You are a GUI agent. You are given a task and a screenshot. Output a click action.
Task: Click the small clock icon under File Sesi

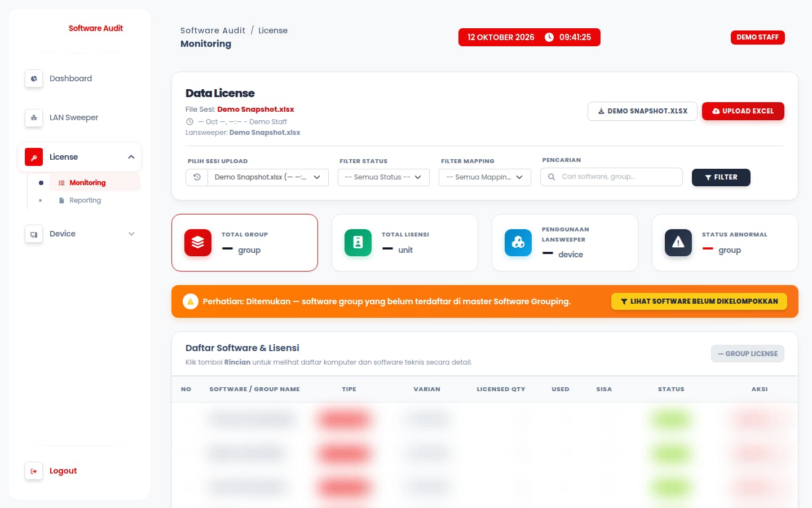pyautogui.click(x=190, y=122)
